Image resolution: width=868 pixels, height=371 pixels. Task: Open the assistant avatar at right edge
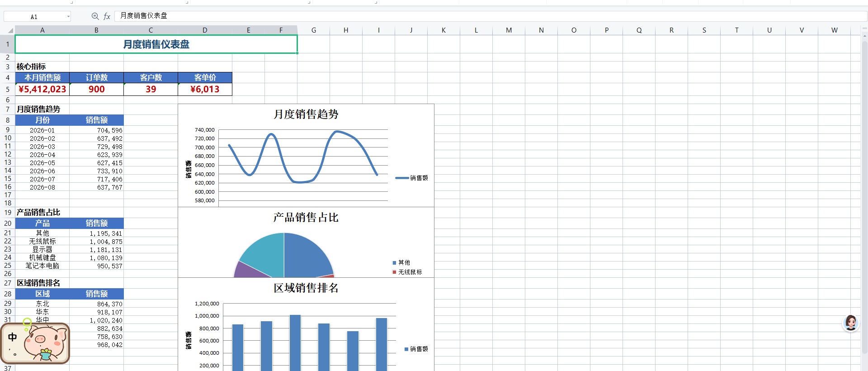point(851,323)
